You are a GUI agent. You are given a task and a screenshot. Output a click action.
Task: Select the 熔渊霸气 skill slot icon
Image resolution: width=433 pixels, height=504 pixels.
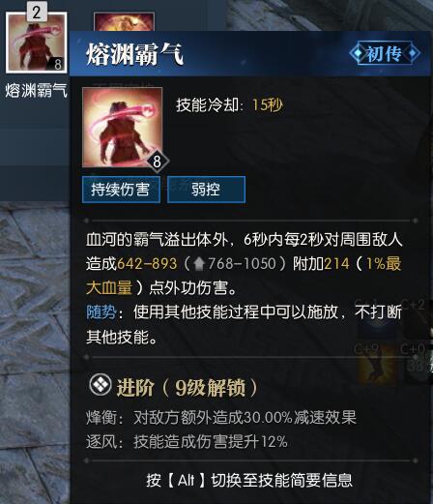37,43
